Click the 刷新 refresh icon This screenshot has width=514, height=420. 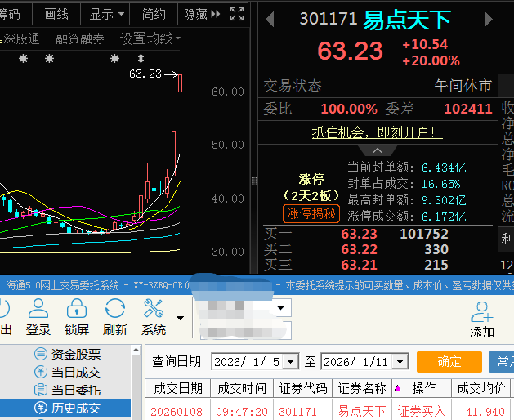[115, 317]
